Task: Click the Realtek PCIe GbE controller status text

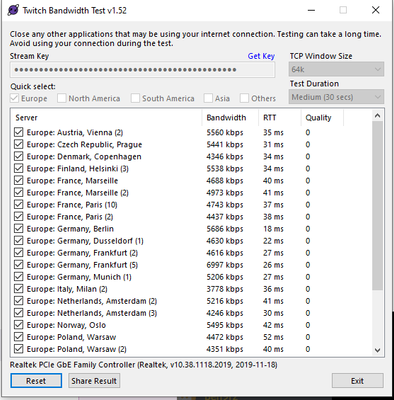Action: click(x=143, y=365)
